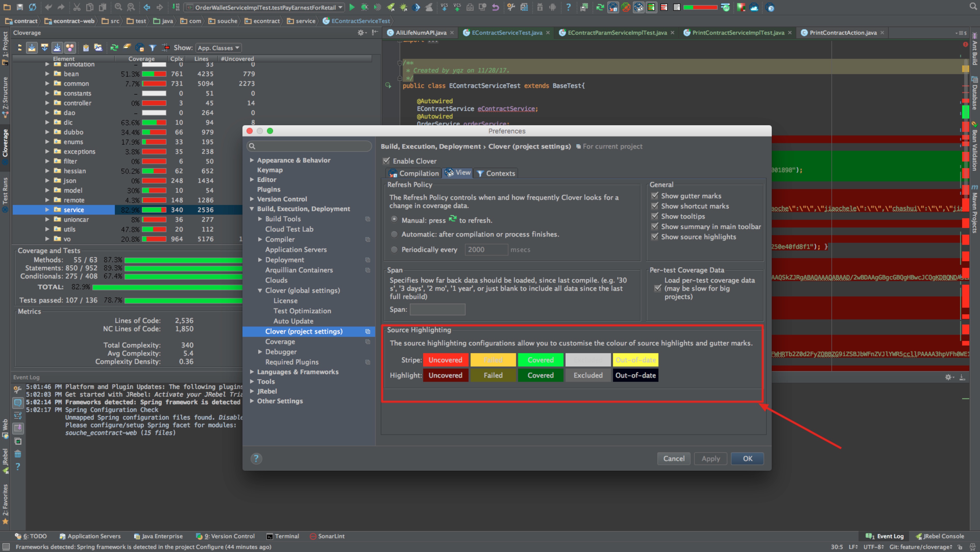Click the Clover about help icon
The image size is (980, 552).
(x=770, y=7)
